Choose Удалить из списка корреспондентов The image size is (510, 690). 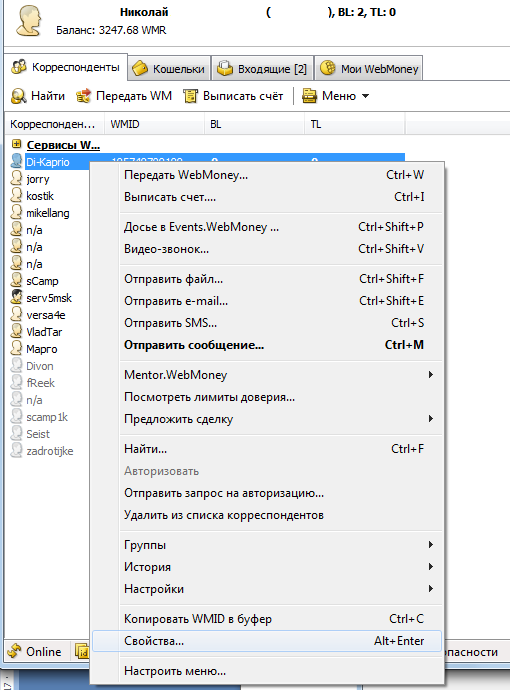pyautogui.click(x=267, y=515)
